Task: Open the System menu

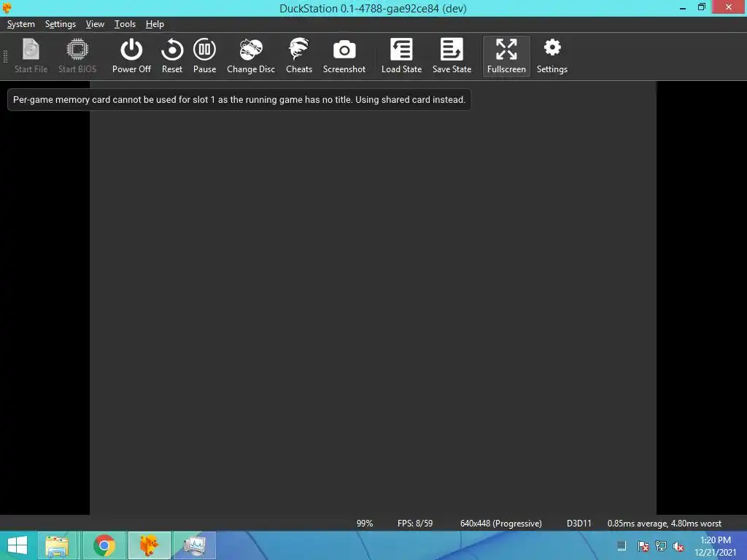Action: [x=21, y=24]
